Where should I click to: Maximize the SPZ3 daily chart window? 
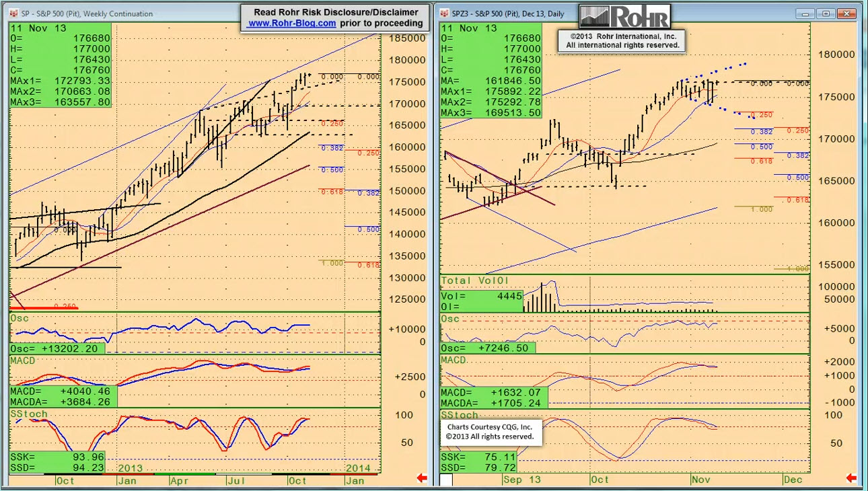click(826, 13)
